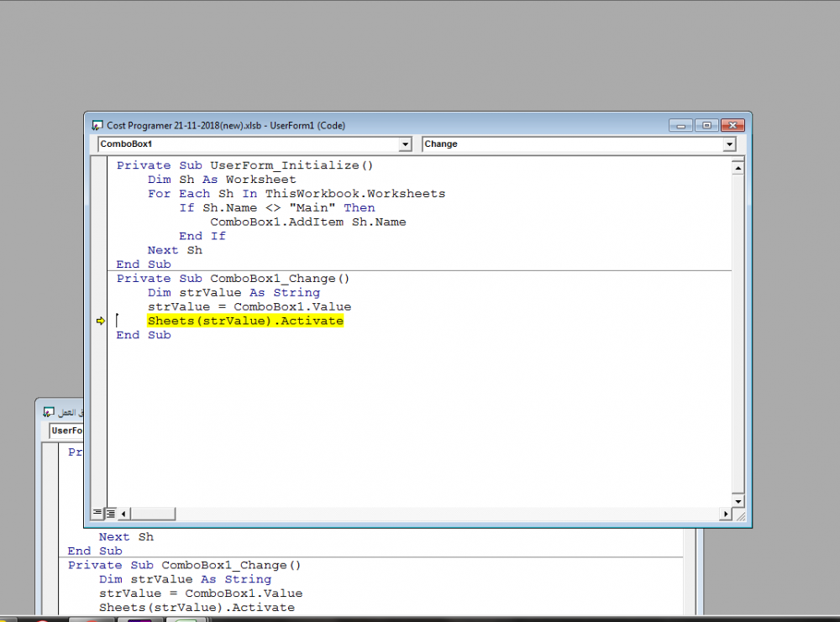
Task: Click the yellow execution arrow in the margin
Action: point(100,321)
